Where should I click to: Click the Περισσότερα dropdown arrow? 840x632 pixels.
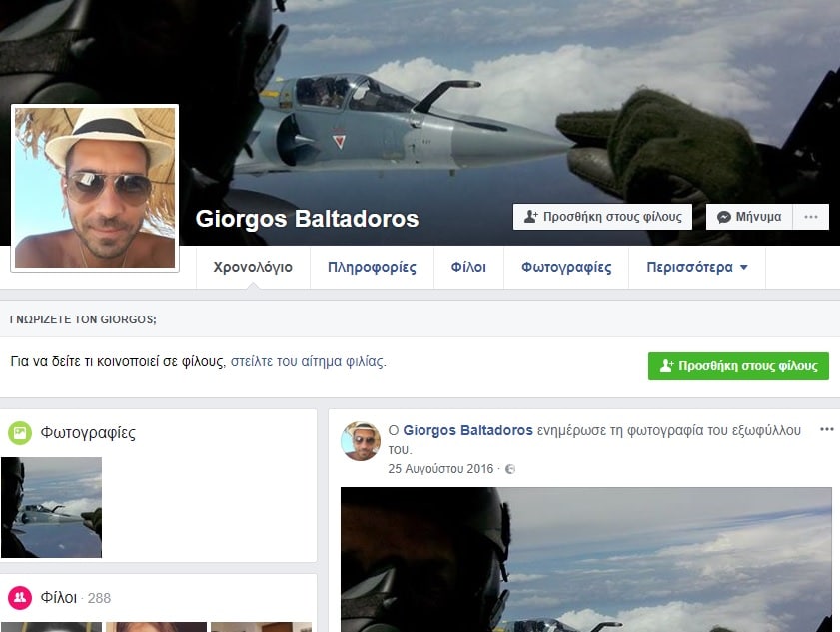pos(743,267)
